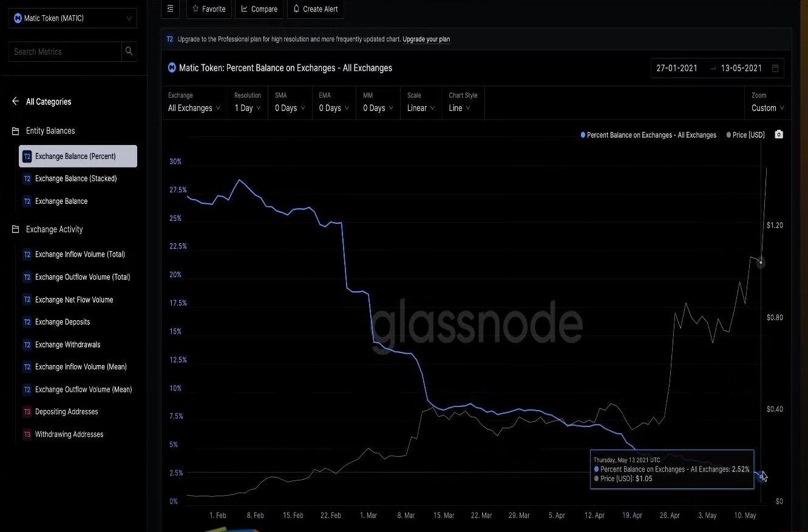Focus the Search Metrics field

(x=65, y=52)
